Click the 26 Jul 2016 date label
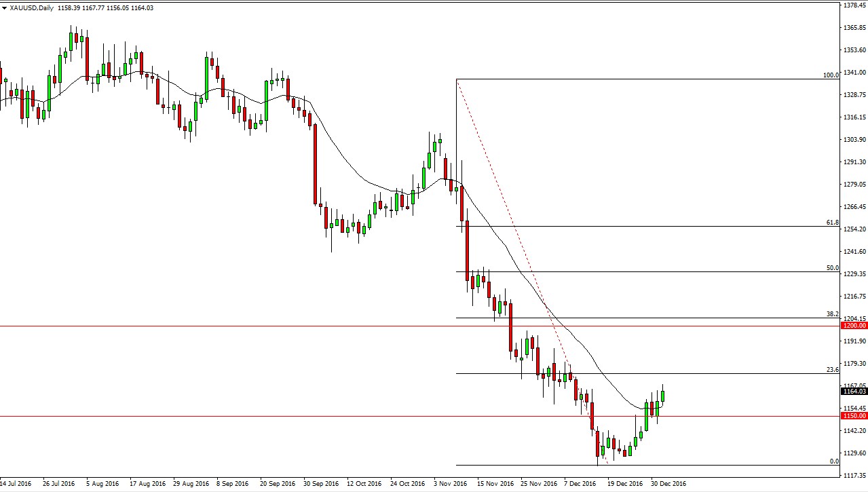The height and width of the screenshot is (492, 868). [x=58, y=484]
